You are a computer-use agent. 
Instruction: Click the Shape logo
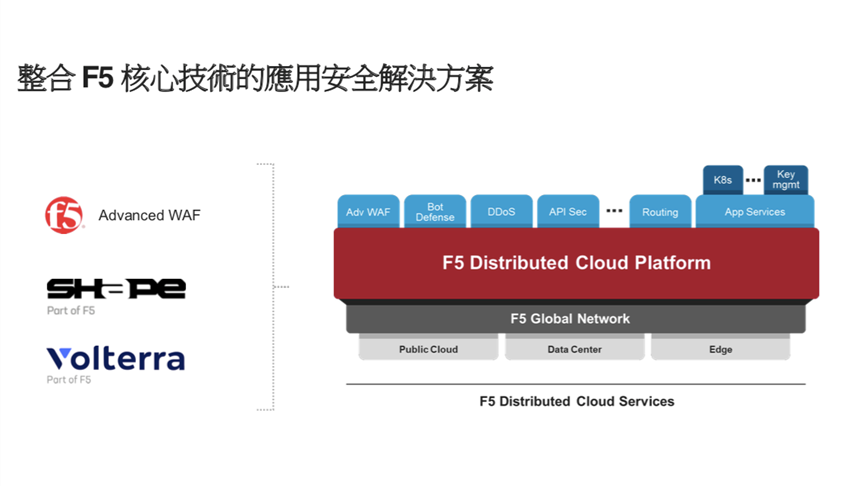(x=116, y=288)
